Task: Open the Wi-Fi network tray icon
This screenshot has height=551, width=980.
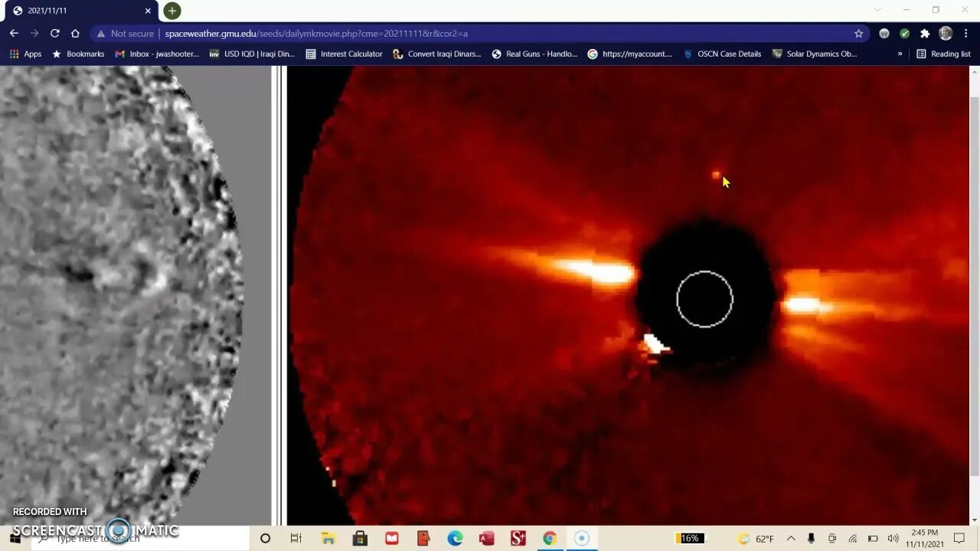Action: tap(852, 538)
